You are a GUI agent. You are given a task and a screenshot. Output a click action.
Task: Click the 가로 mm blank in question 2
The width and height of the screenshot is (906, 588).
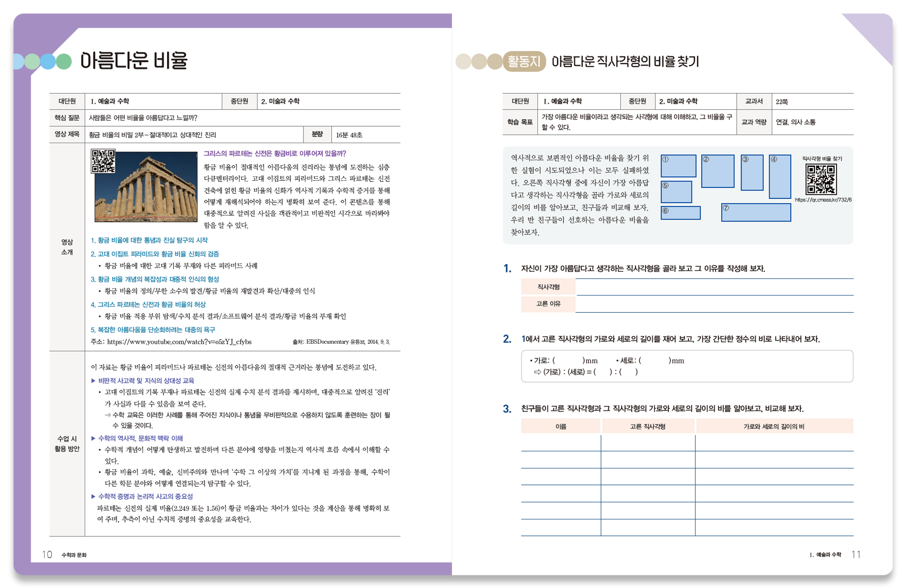568,361
